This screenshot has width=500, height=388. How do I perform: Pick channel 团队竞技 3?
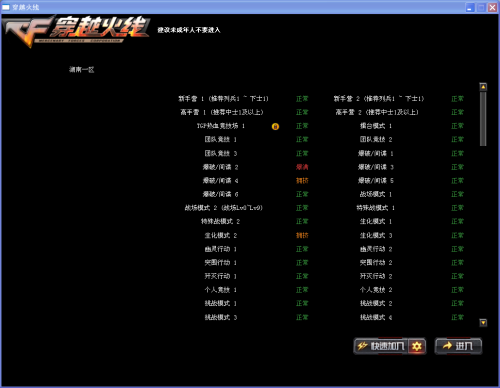221,153
